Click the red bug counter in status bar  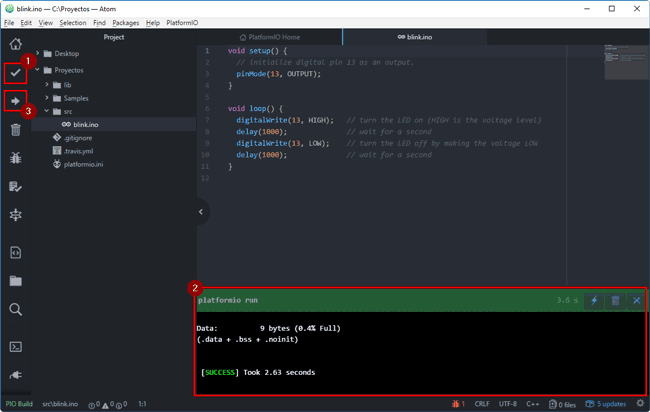coord(458,404)
